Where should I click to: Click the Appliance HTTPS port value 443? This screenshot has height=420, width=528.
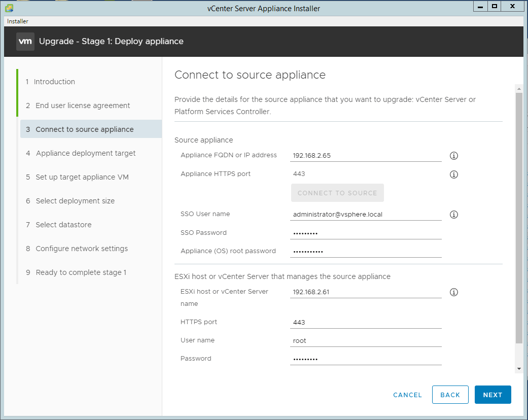coord(299,174)
